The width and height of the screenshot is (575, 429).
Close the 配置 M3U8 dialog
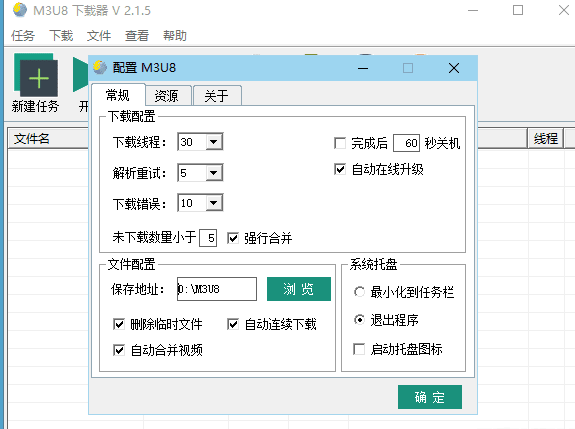(x=454, y=68)
